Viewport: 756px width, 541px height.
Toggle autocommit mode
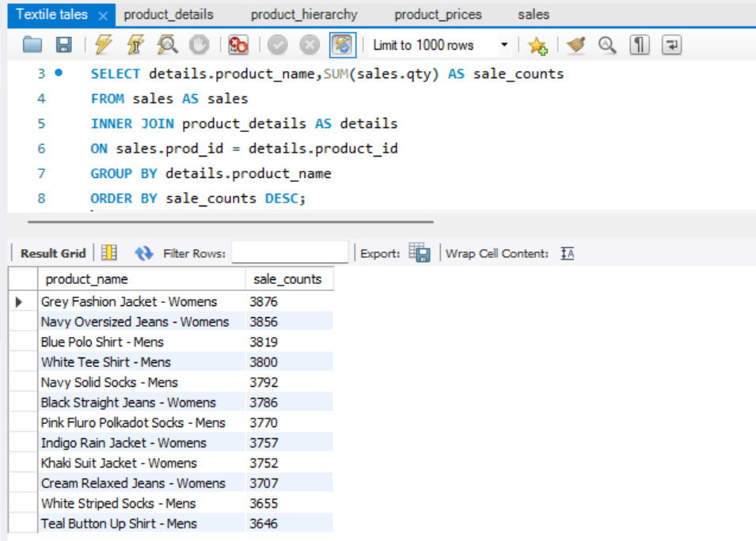coord(342,45)
